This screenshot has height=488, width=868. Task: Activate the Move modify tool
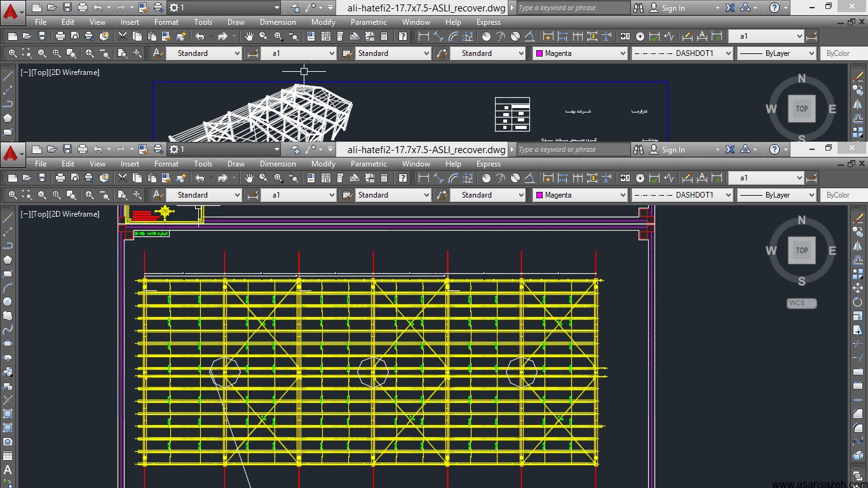[858, 288]
